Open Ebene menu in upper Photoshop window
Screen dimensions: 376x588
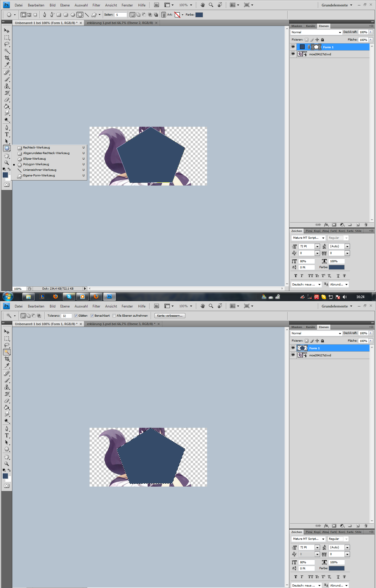point(65,5)
